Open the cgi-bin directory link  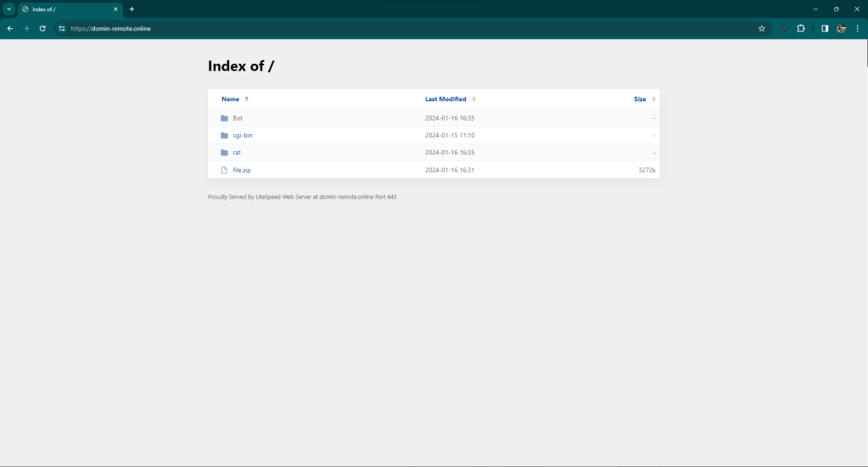[243, 135]
